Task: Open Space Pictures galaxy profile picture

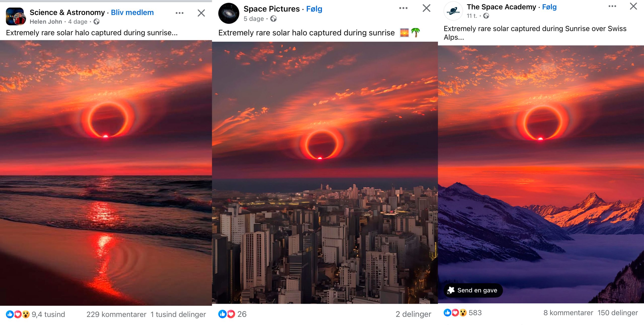Action: point(229,13)
